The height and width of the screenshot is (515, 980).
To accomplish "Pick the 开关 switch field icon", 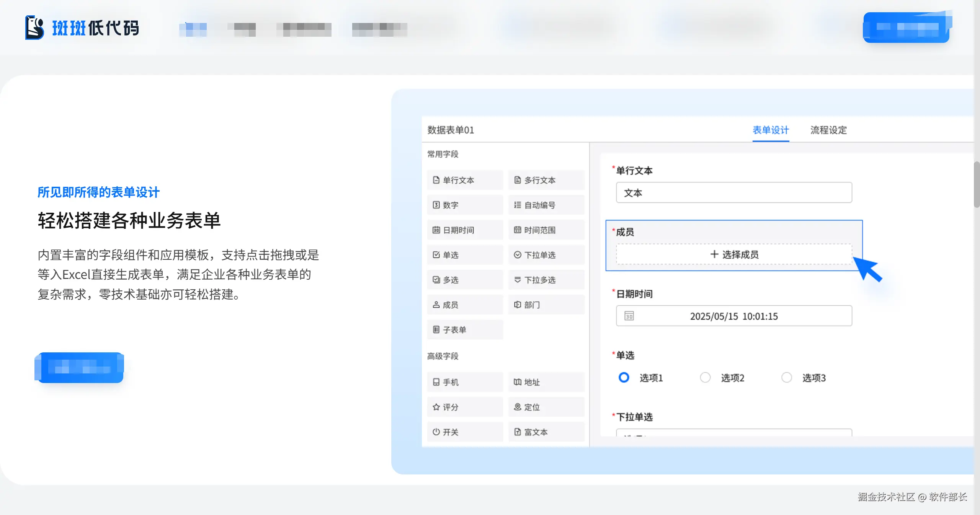I will pyautogui.click(x=436, y=432).
